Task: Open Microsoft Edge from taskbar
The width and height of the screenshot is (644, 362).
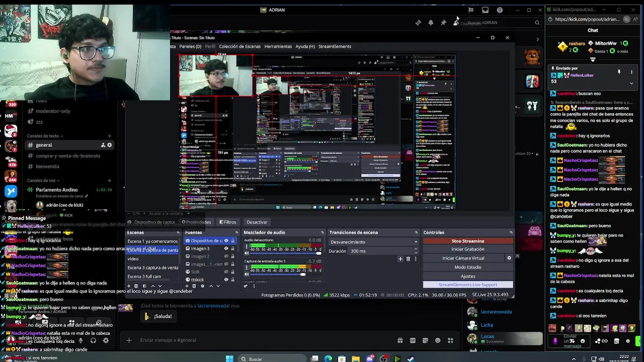Action: (328, 359)
